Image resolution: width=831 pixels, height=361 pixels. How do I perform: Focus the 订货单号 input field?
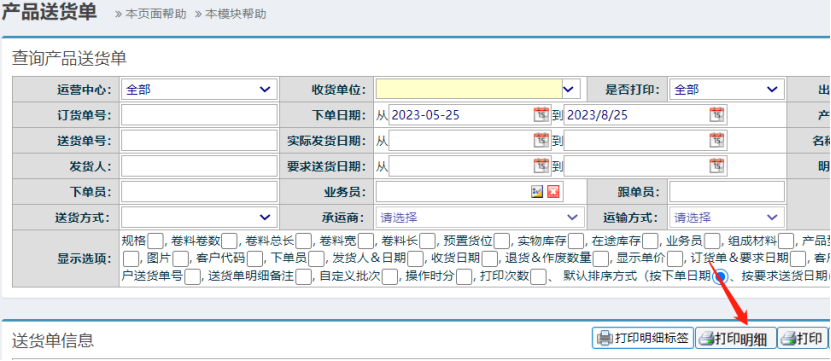[199, 115]
